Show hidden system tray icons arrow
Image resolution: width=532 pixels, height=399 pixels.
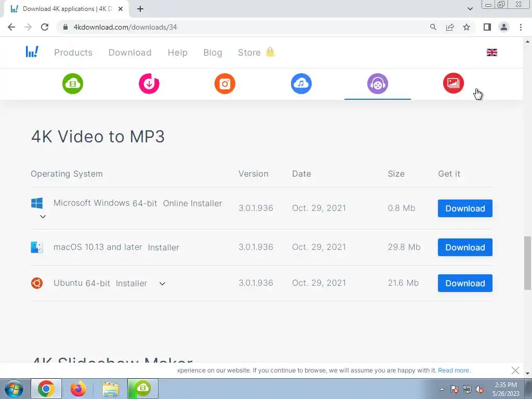[442, 389]
